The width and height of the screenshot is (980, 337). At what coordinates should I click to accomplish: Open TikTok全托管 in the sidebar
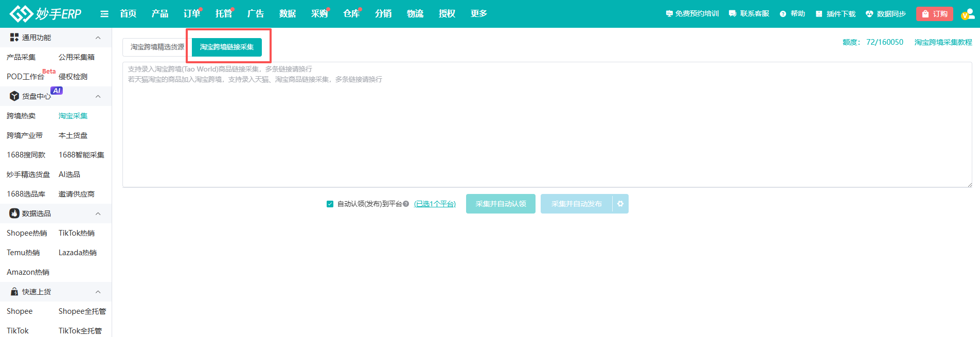coord(80,331)
